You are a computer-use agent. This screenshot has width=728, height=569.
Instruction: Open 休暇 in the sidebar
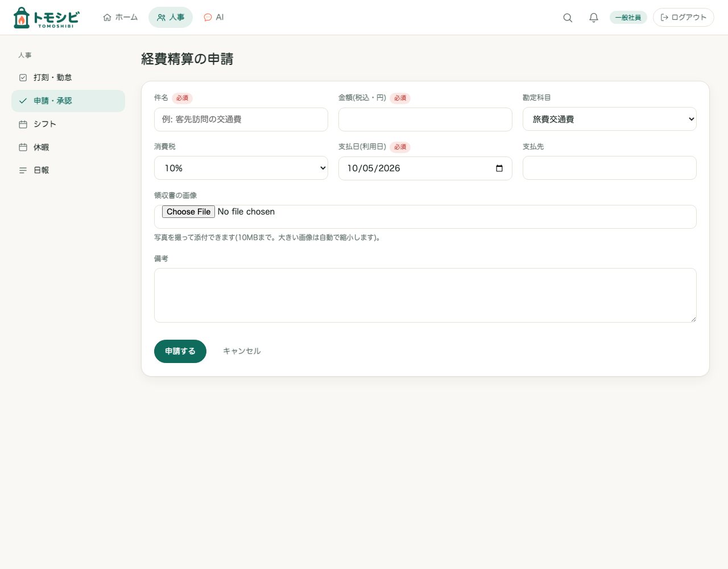[68, 147]
